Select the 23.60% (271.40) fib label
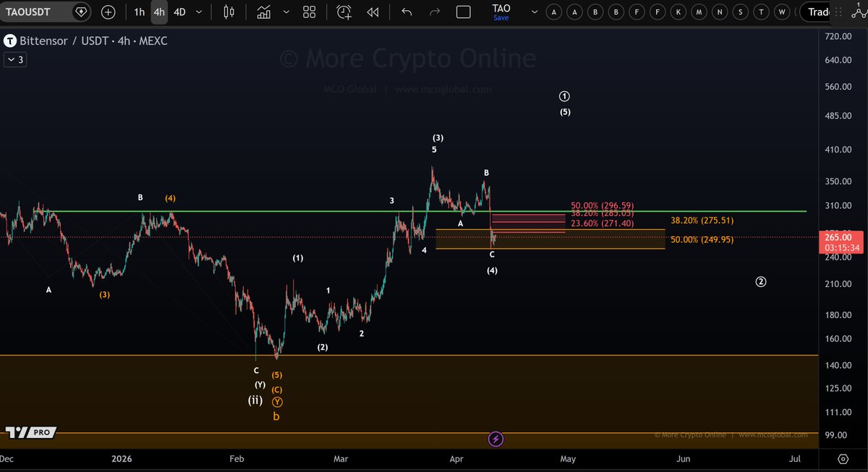This screenshot has width=868, height=472. point(602,223)
